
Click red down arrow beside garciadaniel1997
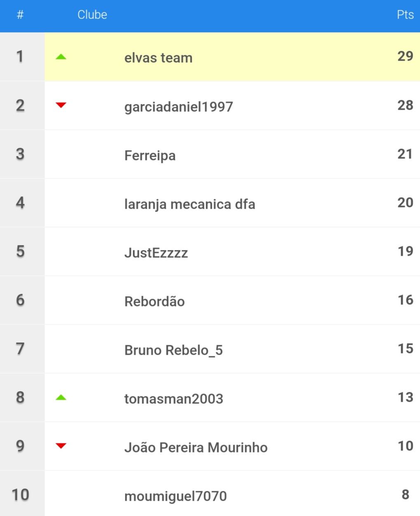tap(61, 105)
